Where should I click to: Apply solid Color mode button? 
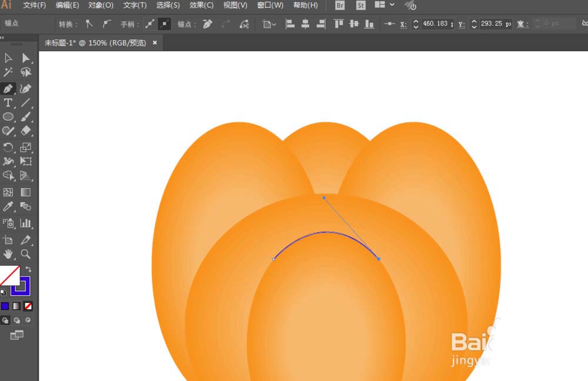5,306
